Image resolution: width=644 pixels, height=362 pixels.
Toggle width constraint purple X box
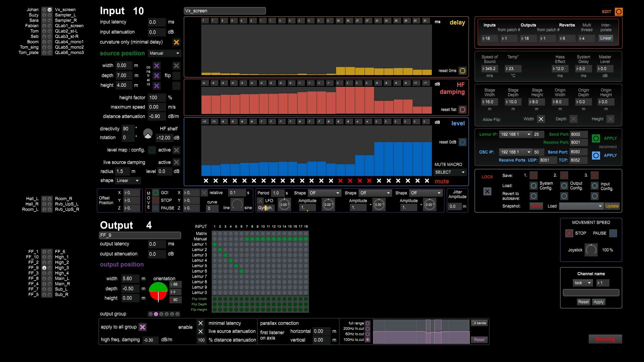pyautogui.click(x=157, y=66)
